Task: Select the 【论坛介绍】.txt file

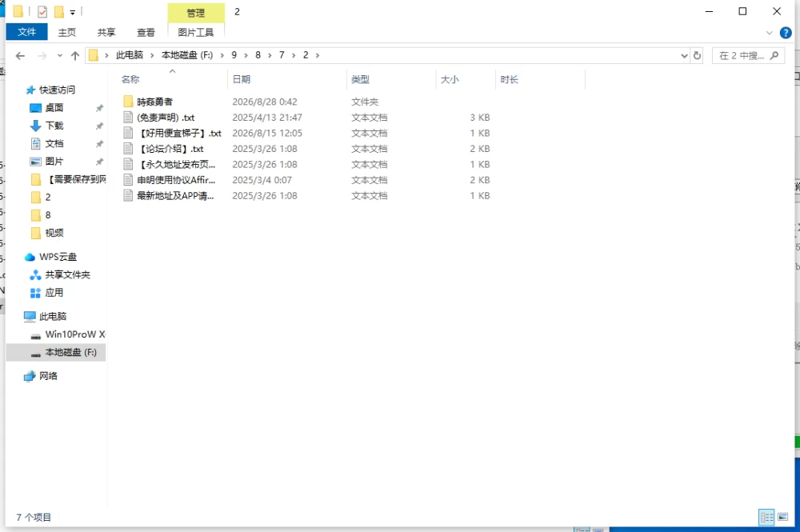Action: 163,149
